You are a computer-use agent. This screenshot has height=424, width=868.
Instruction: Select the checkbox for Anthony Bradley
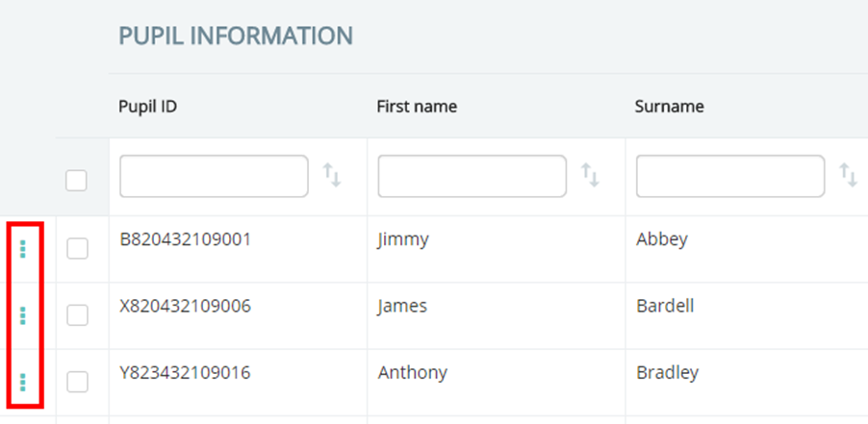[77, 382]
